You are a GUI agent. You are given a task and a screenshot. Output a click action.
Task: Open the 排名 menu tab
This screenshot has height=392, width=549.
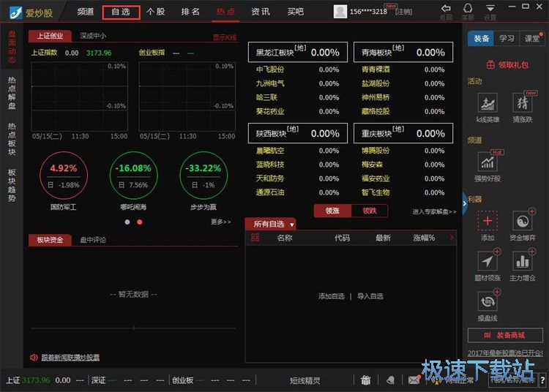[x=190, y=12]
